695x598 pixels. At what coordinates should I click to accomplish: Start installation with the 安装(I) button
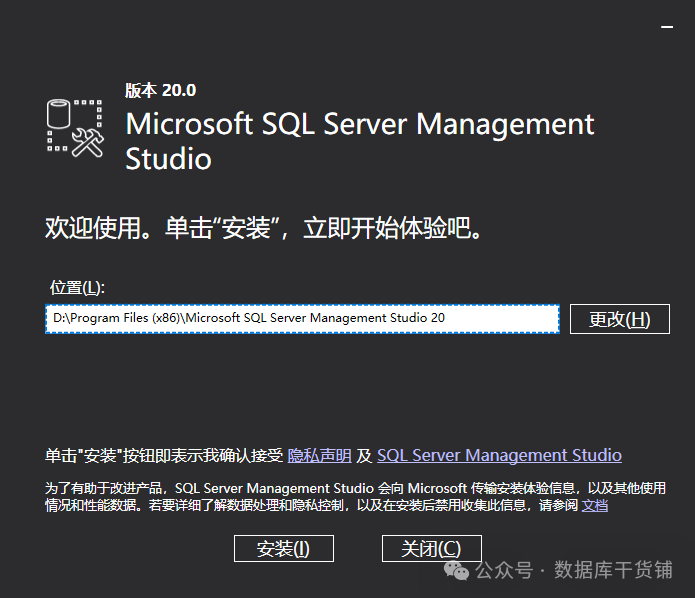click(283, 548)
